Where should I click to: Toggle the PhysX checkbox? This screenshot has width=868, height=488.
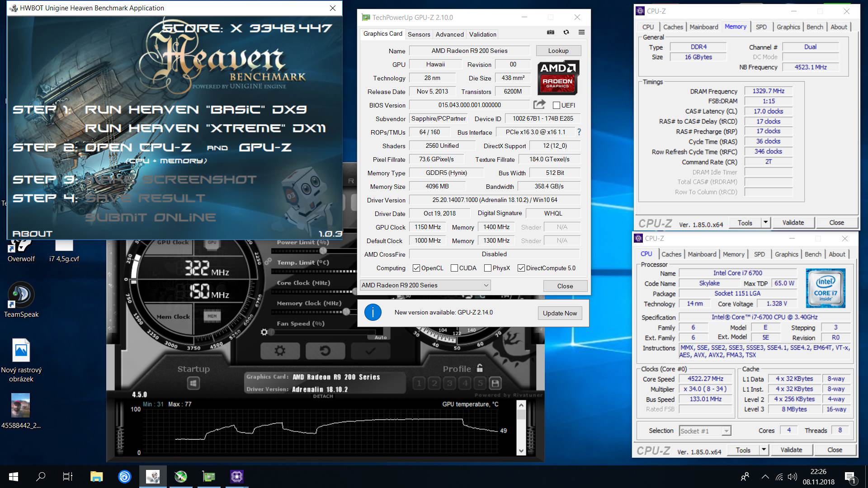(x=488, y=268)
